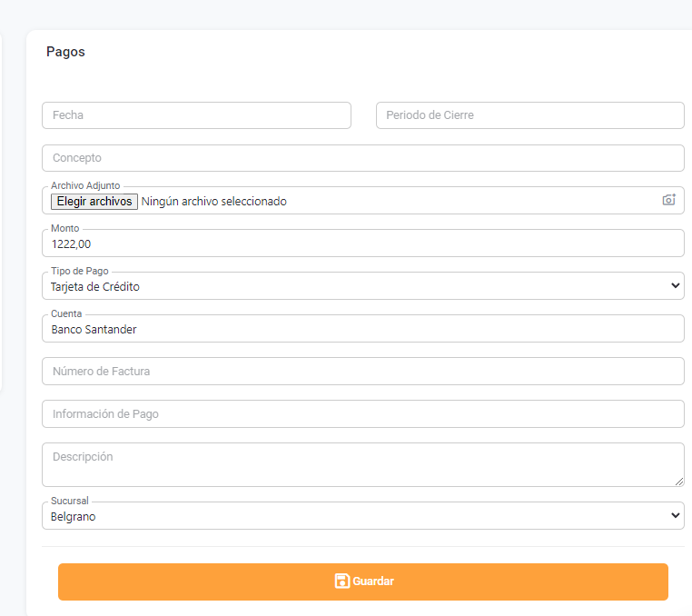692x616 pixels.
Task: Click the Ningún archivo seleccionado text
Action: click(x=214, y=202)
